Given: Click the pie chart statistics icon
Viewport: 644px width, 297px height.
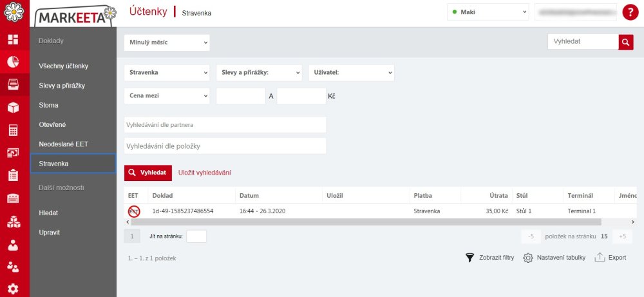Looking at the screenshot, I should pos(13,62).
